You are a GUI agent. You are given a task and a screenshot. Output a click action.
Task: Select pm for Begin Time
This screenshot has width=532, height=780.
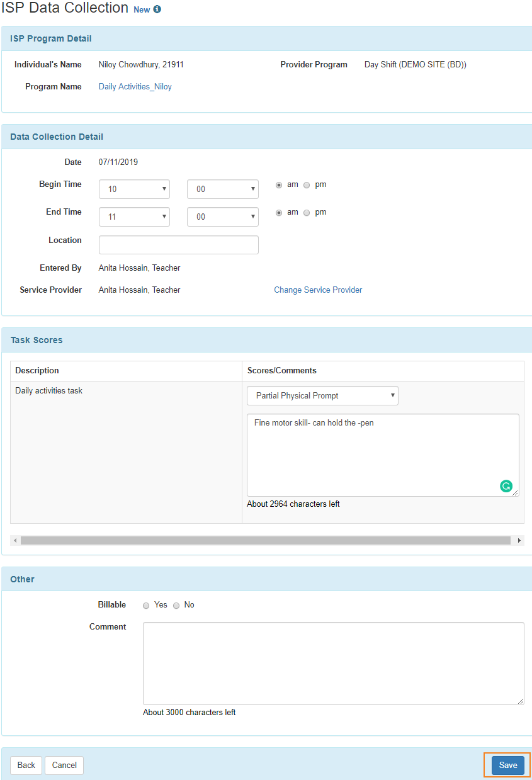(x=307, y=185)
